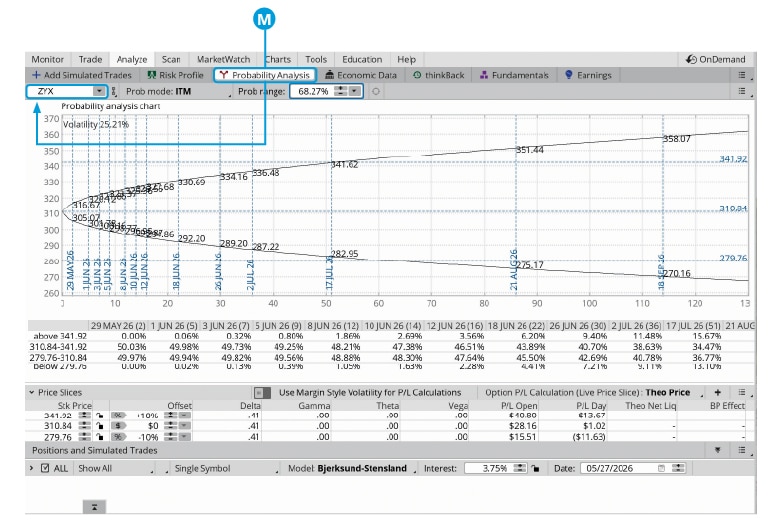The height and width of the screenshot is (520, 780).
Task: Click the 17 JUL 26 date marker on chart
Action: 328,274
